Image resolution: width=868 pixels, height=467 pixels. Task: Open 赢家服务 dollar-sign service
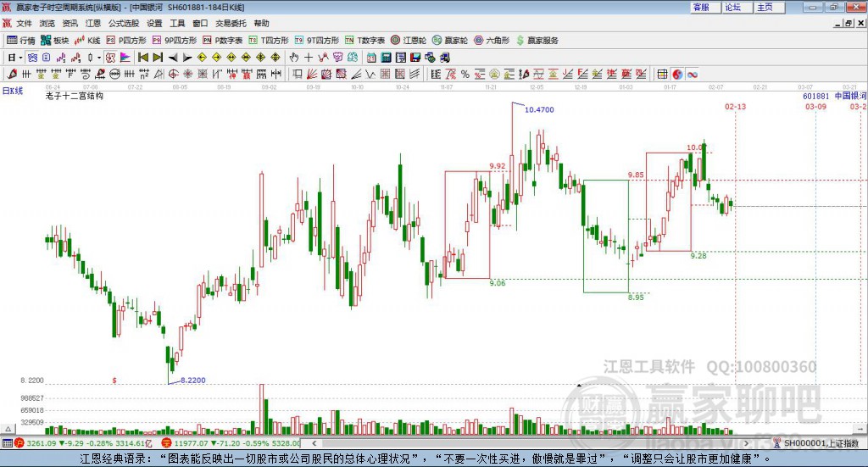(537, 41)
